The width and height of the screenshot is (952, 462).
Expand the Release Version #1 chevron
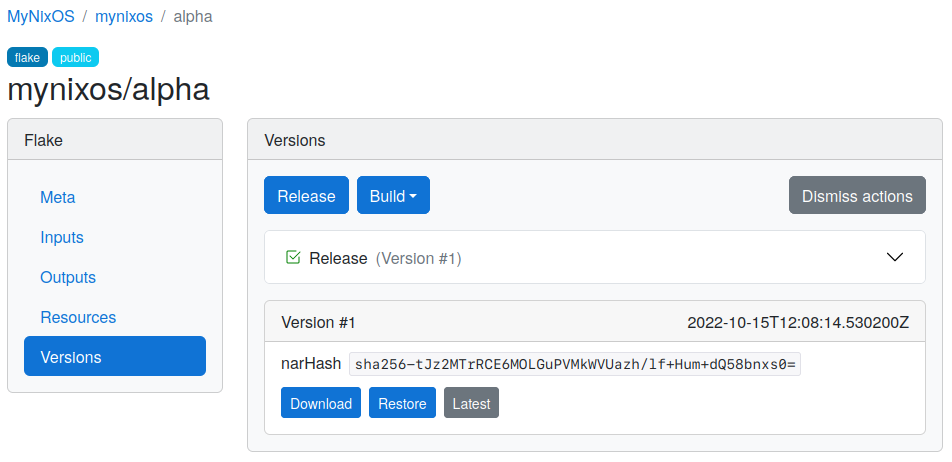tap(894, 257)
